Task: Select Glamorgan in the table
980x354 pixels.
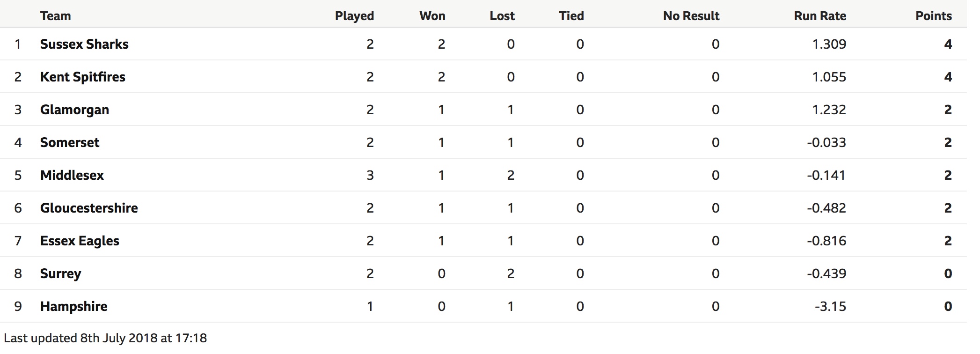Action: (74, 110)
